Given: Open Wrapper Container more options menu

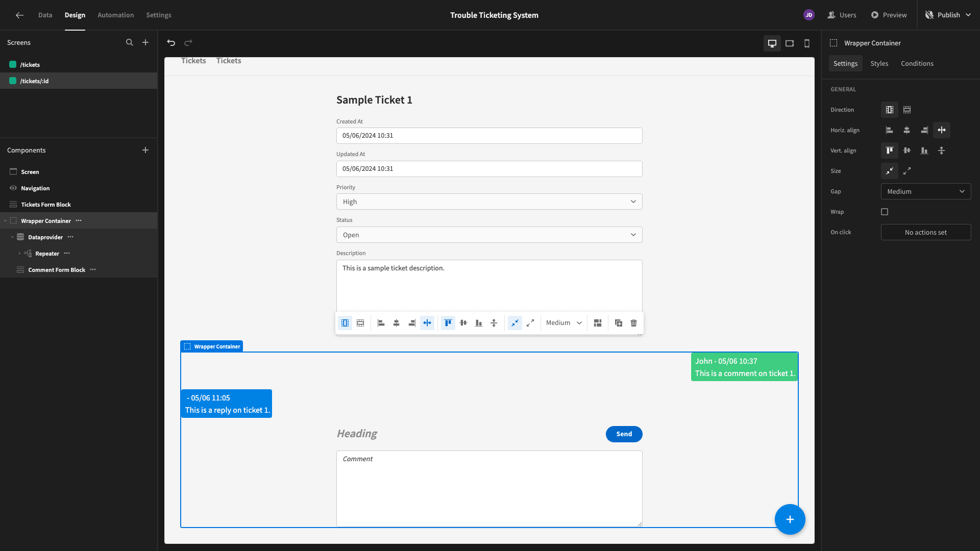Looking at the screenshot, I should [79, 221].
